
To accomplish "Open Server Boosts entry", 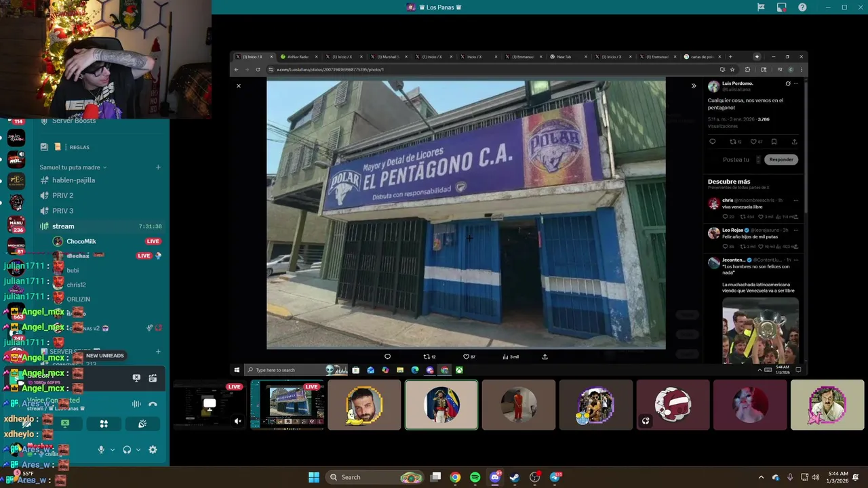I will pyautogui.click(x=73, y=121).
